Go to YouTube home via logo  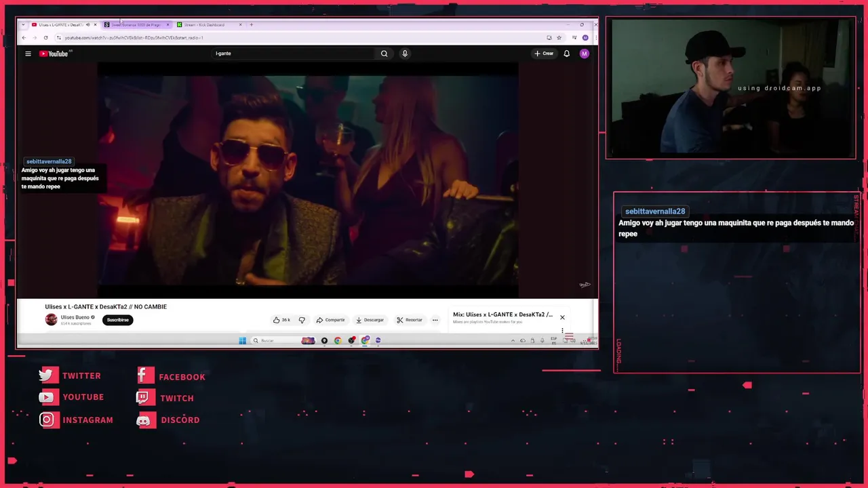pos(54,54)
